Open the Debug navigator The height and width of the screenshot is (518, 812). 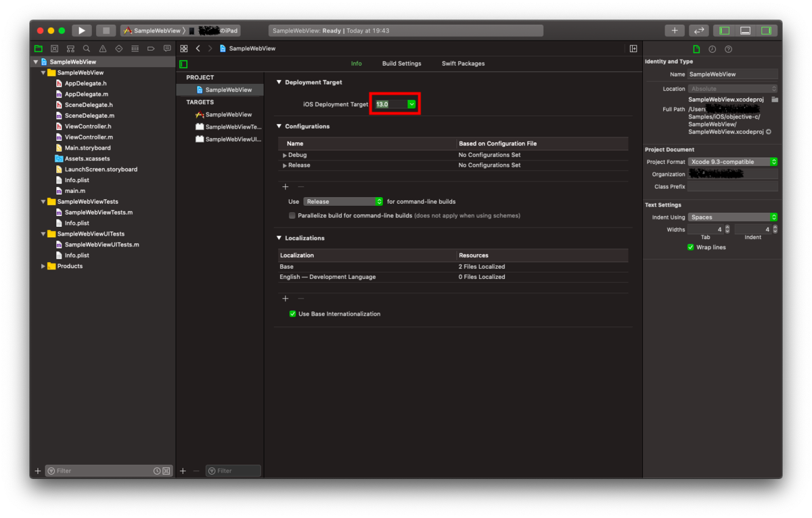point(135,49)
